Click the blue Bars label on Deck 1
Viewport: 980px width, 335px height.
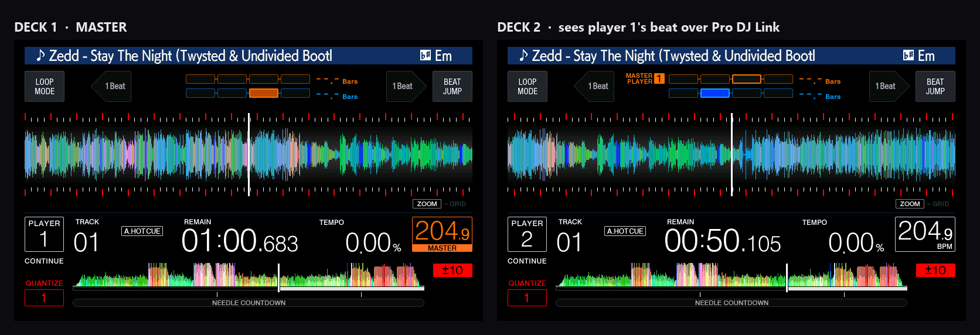pyautogui.click(x=350, y=97)
